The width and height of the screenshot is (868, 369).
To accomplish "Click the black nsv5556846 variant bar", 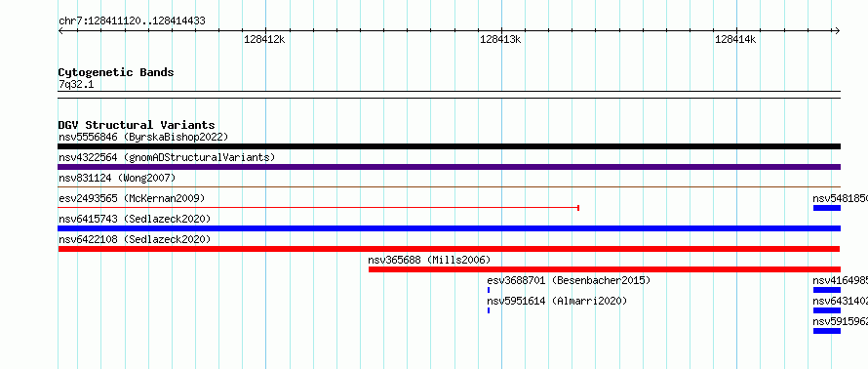I will 449,146.
